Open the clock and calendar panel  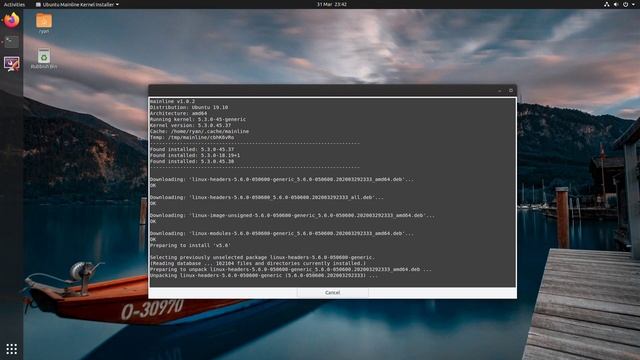(x=332, y=4)
